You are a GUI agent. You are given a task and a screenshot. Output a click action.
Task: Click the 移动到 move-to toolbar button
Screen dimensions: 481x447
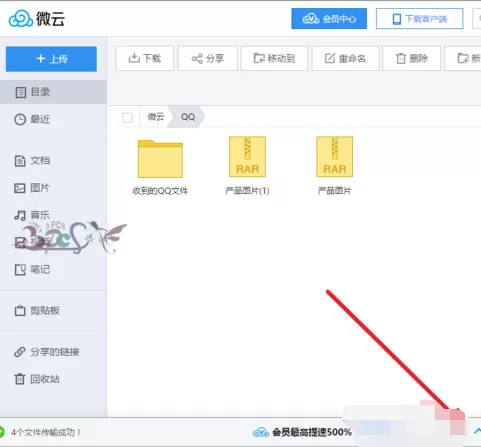click(274, 59)
